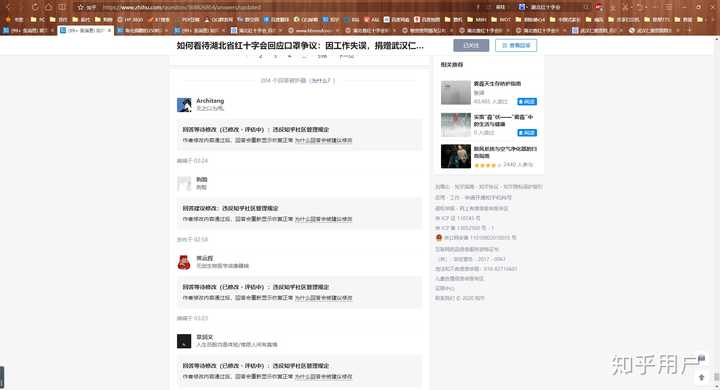Click the footer line with the police badge

click(476, 238)
